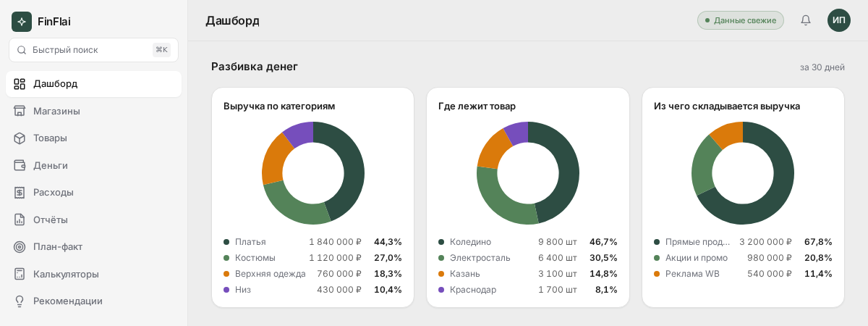The height and width of the screenshot is (326, 868).
Task: Go to Магазины section
Action: click(x=93, y=111)
